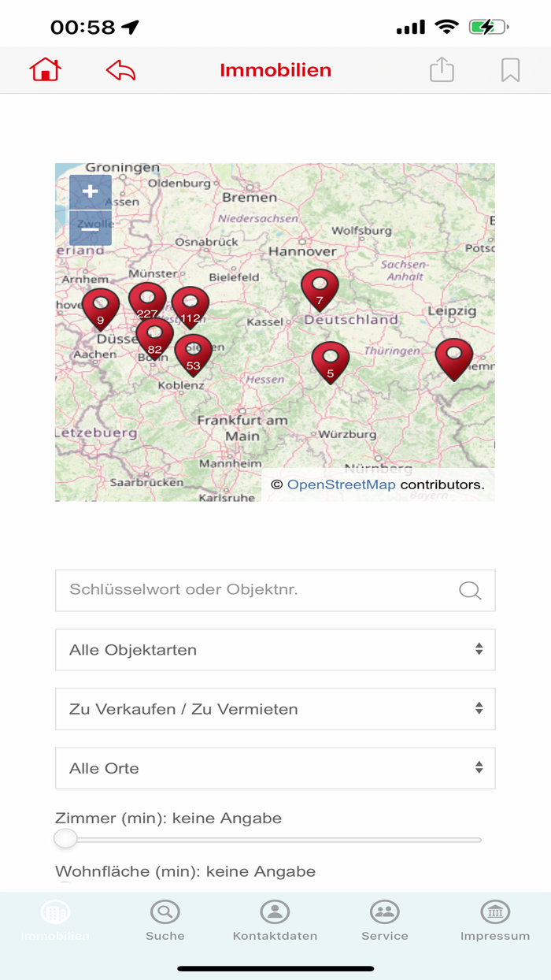551x980 pixels.
Task: Go back with the red arrow
Action: coord(120,70)
